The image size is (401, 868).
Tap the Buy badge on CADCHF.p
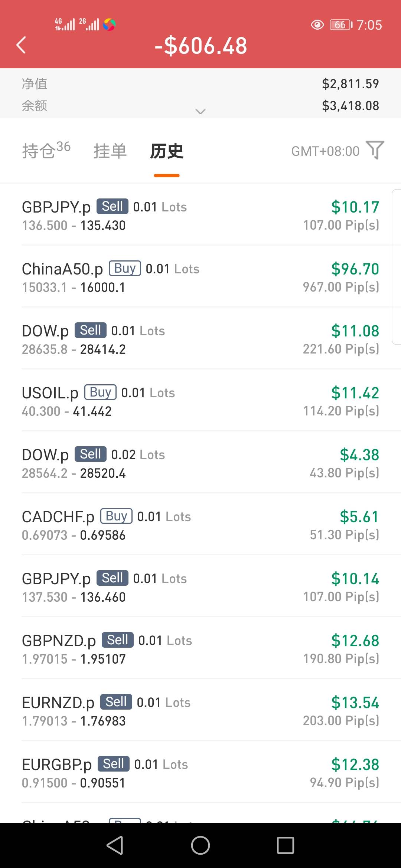pos(116,516)
